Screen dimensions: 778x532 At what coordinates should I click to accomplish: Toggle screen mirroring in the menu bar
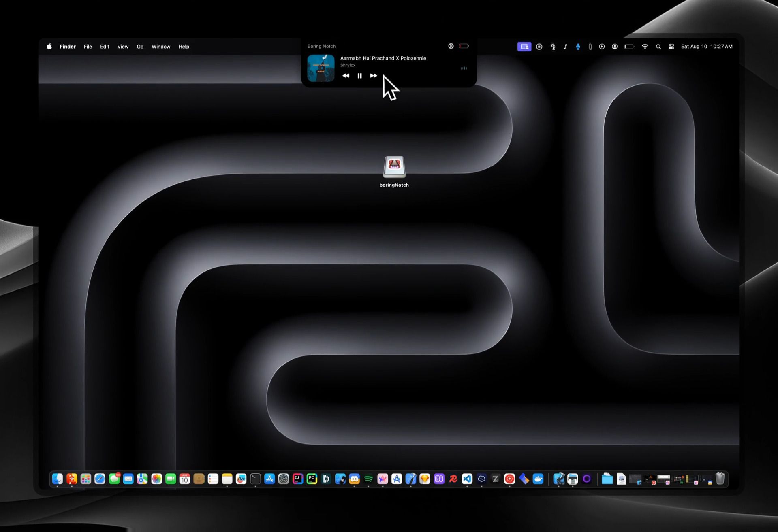pyautogui.click(x=524, y=47)
